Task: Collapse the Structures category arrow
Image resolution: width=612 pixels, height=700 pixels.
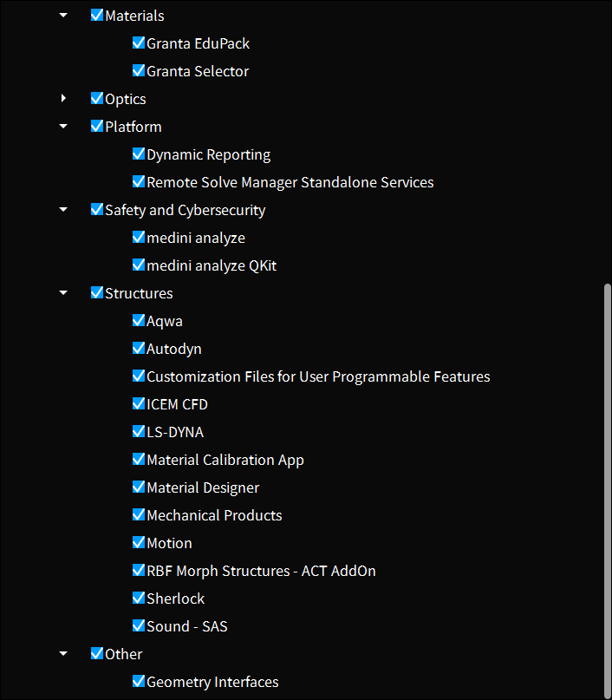Action: point(63,292)
